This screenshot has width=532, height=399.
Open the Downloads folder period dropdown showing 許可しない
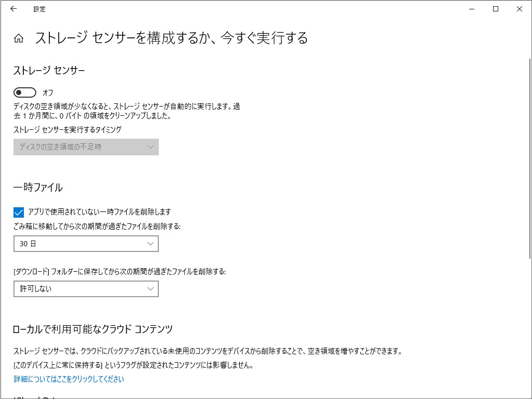point(86,289)
